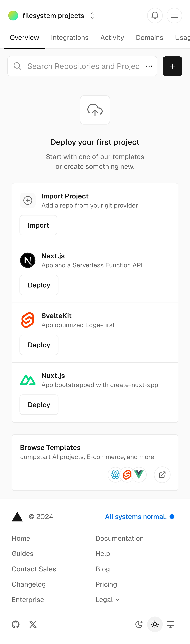Click the React template icon
190x644 pixels.
click(115, 475)
